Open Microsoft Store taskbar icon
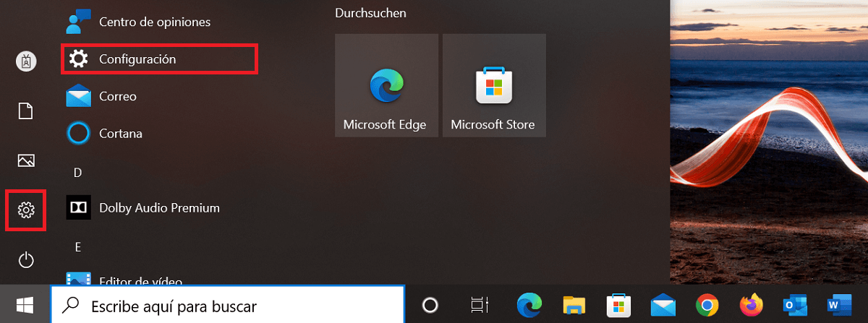 click(618, 305)
